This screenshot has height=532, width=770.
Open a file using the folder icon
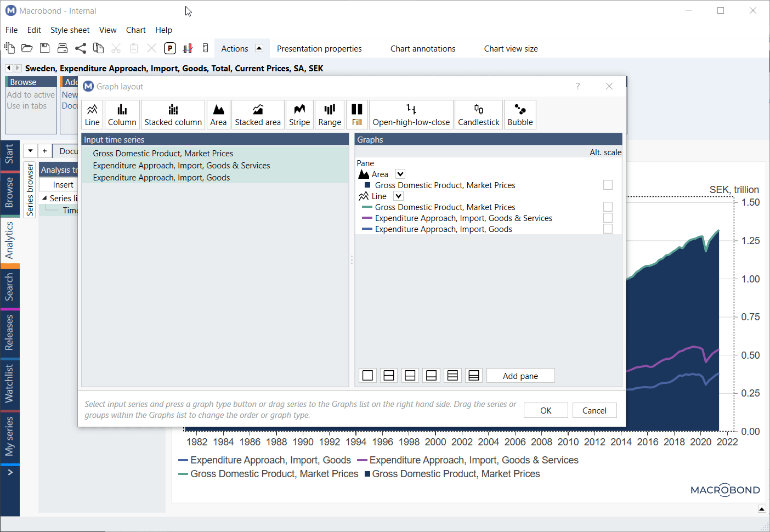click(x=27, y=48)
